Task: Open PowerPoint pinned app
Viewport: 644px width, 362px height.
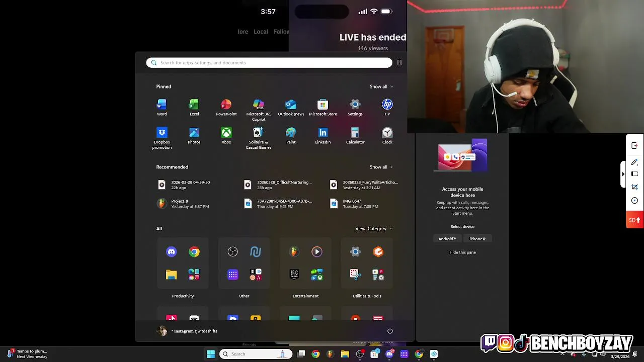Action: 226,107
